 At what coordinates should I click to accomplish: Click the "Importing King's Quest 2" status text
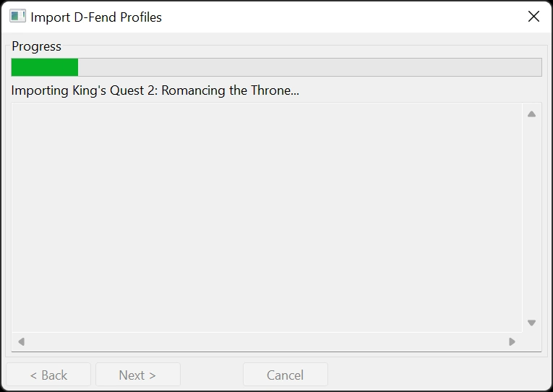(x=155, y=91)
